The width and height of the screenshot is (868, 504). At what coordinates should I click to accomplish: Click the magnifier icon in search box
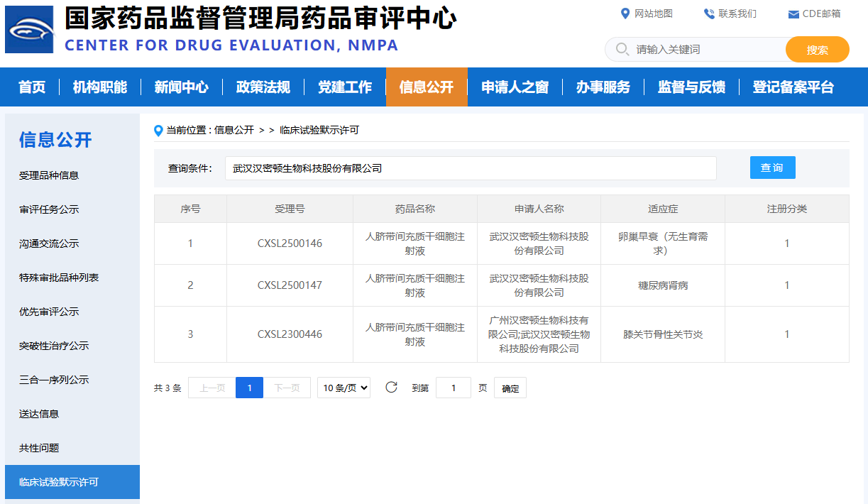click(x=622, y=49)
